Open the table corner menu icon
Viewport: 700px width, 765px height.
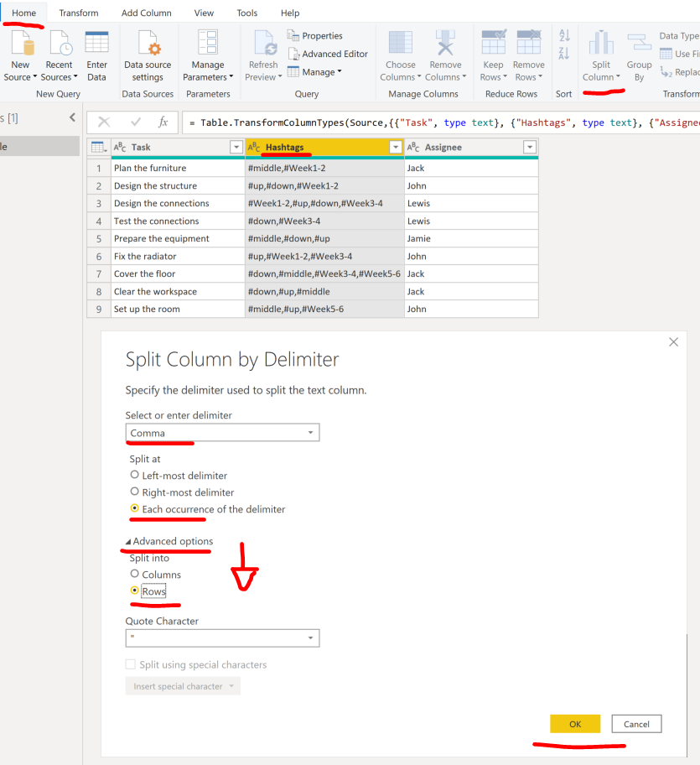(99, 147)
